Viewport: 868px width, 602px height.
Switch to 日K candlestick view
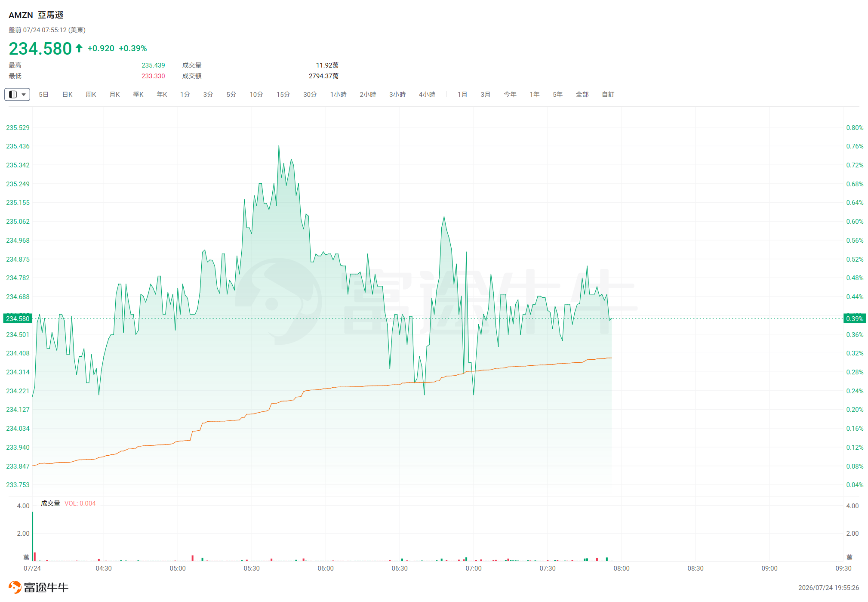click(67, 94)
